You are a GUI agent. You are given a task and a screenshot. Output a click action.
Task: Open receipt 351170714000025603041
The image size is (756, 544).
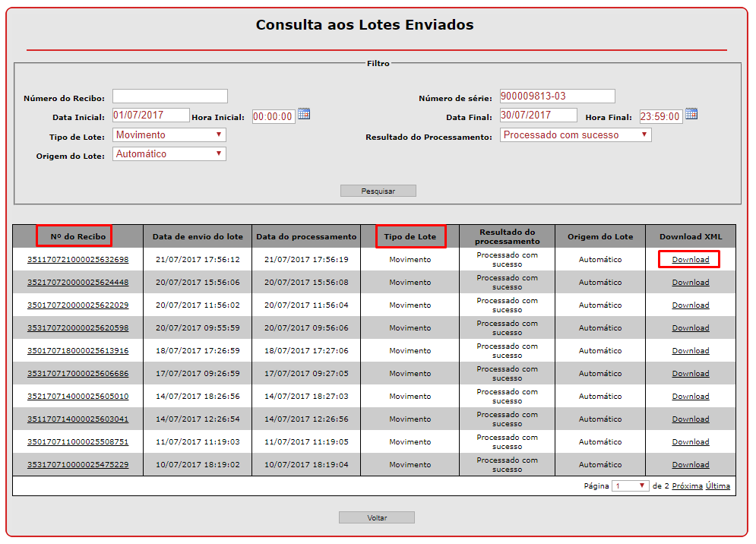click(78, 419)
